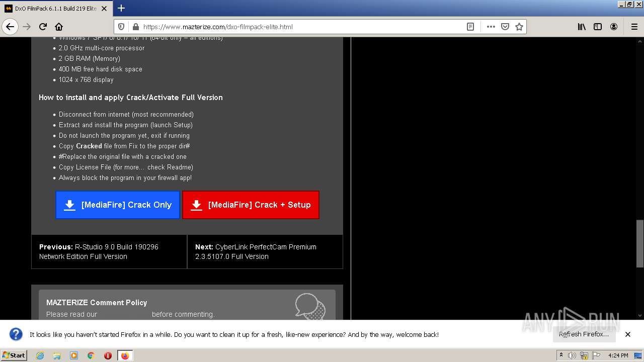Click 'MAZTERIZE Comment Policy' heading
Screen dimensions: 644x362
(97, 302)
